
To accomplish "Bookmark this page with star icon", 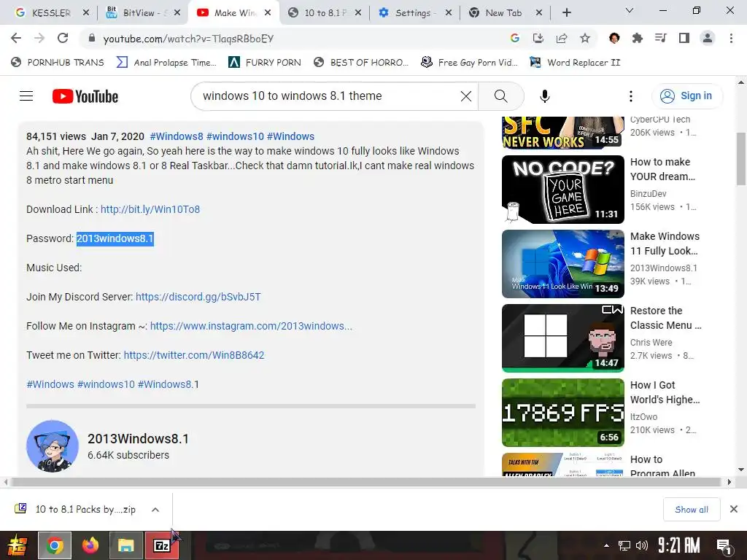I will pos(585,39).
